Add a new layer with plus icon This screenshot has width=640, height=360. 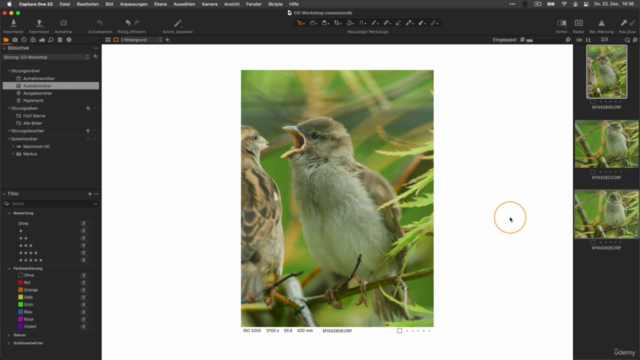(167, 40)
